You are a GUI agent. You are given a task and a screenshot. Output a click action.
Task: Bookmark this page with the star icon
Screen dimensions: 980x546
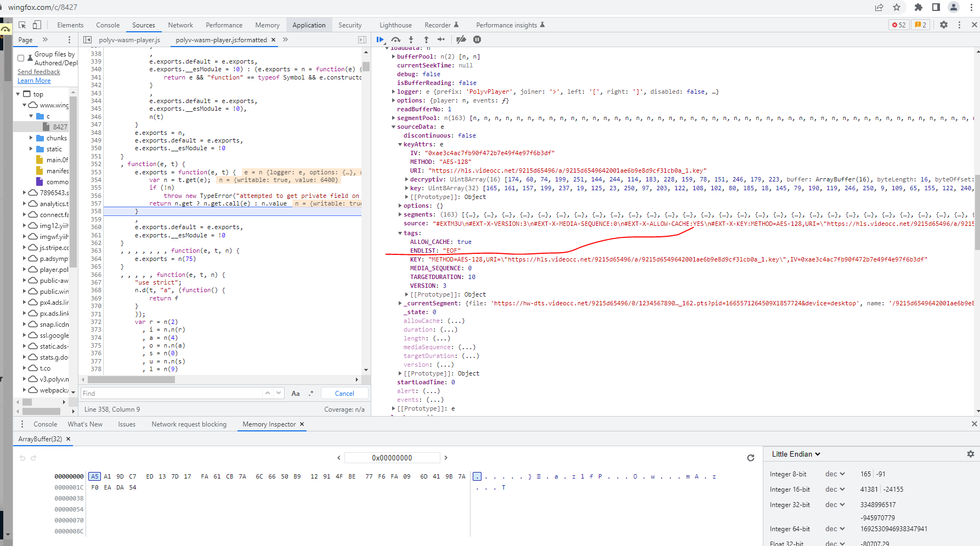[897, 7]
